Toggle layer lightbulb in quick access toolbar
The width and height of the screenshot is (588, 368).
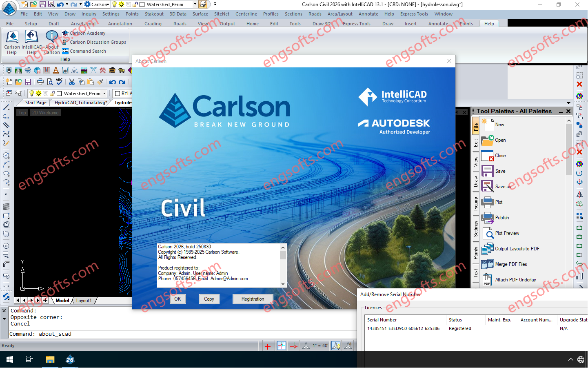(115, 4)
